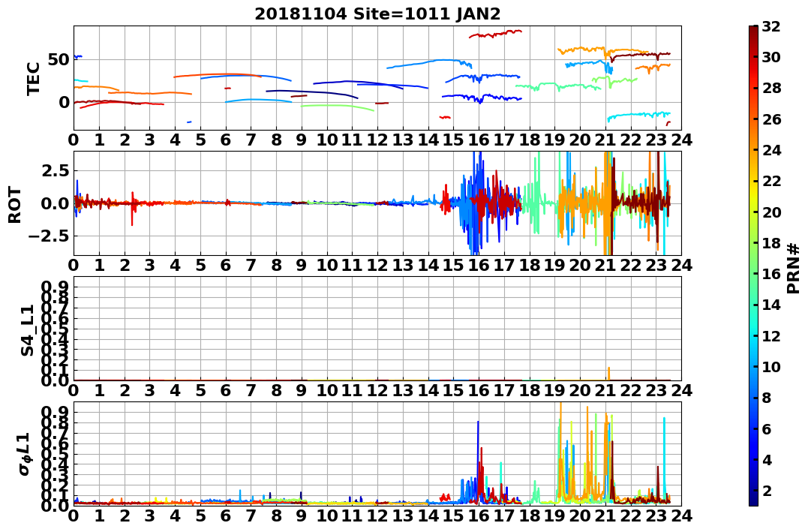The width and height of the screenshot is (808, 532).
Task: Click the TEC y-axis label
Action: (x=34, y=78)
